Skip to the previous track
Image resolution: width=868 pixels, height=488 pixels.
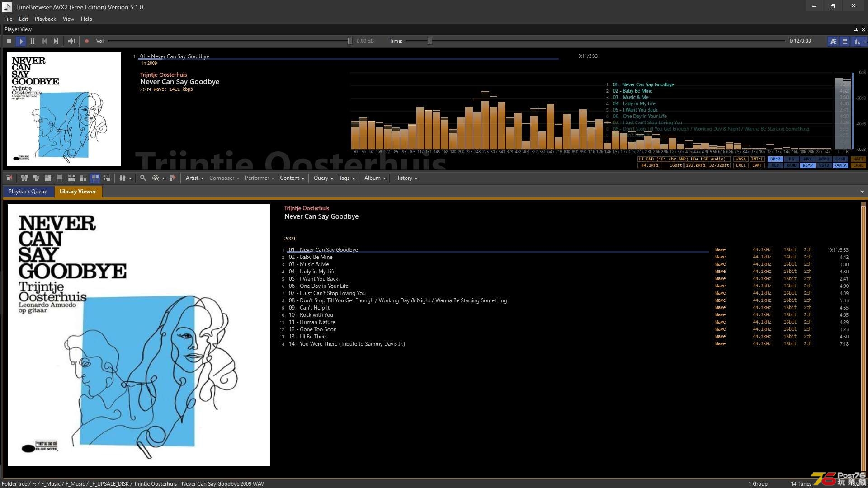tap(44, 41)
